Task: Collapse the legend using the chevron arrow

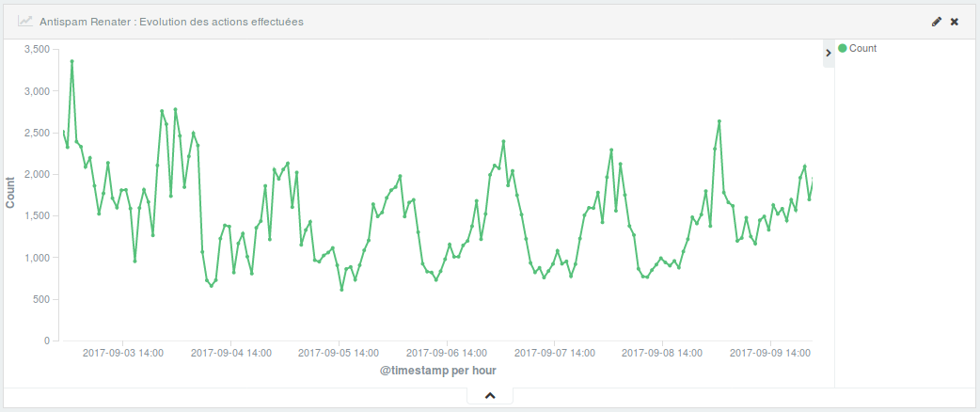Action: tap(829, 54)
